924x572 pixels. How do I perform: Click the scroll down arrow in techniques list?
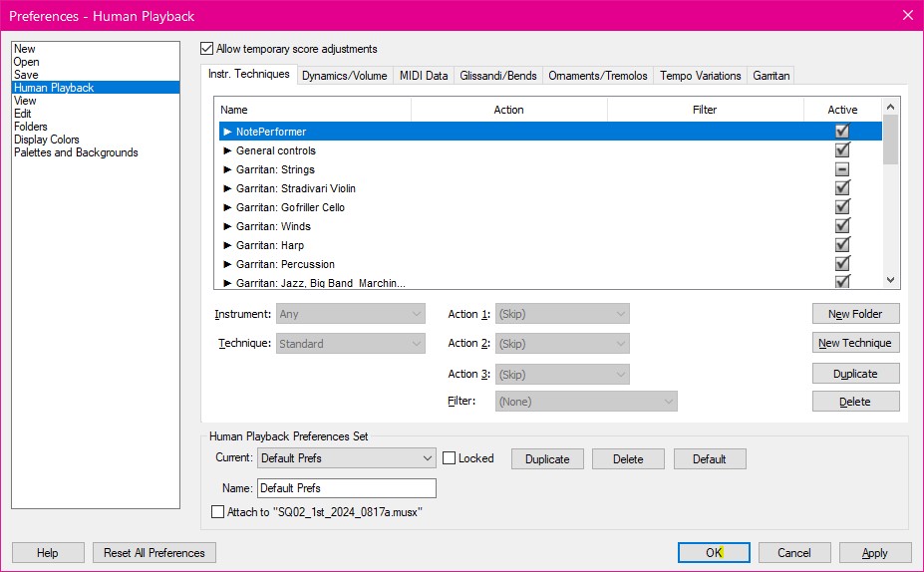pos(891,281)
